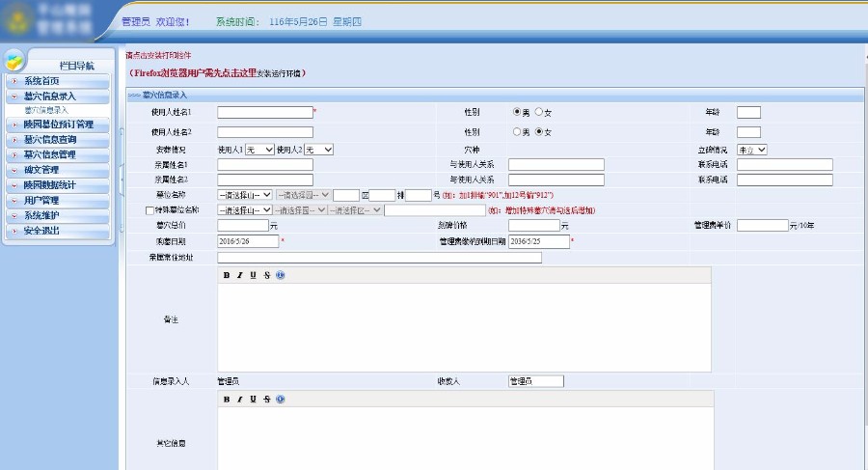The width and height of the screenshot is (868, 470).
Task: Open the 墓穴信息录入 sub-item link
Action: click(x=46, y=110)
